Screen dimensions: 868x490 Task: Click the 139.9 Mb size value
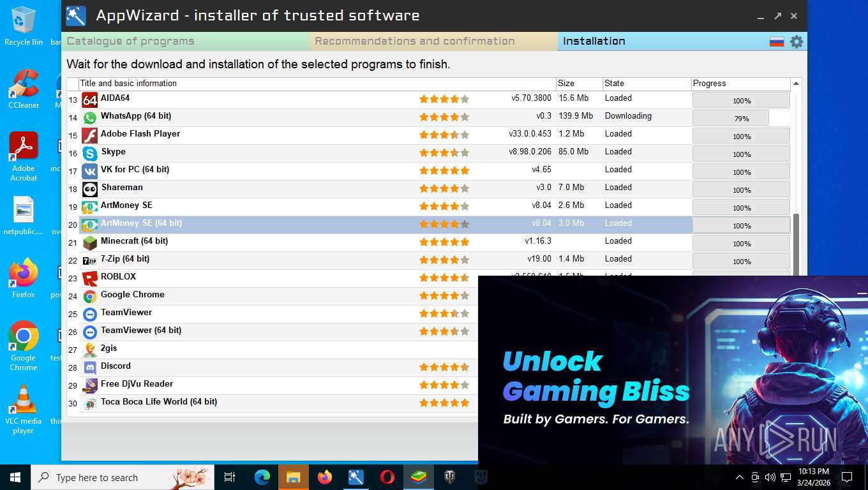pos(576,116)
